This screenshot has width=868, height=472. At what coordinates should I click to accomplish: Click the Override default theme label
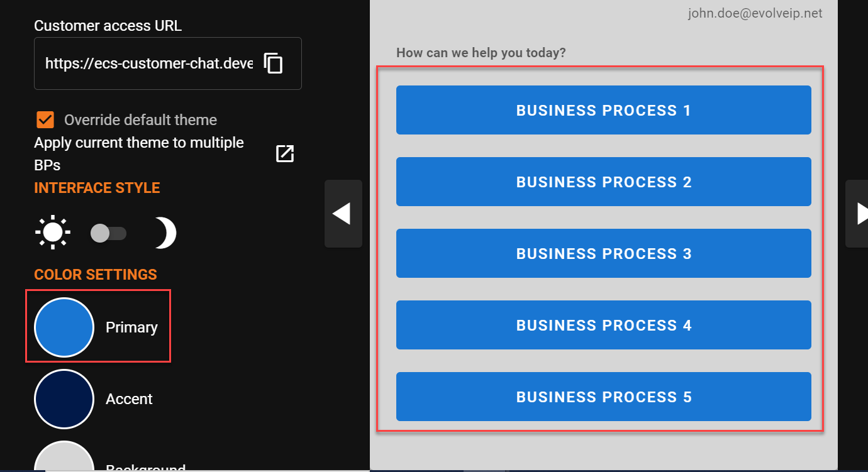tap(140, 120)
